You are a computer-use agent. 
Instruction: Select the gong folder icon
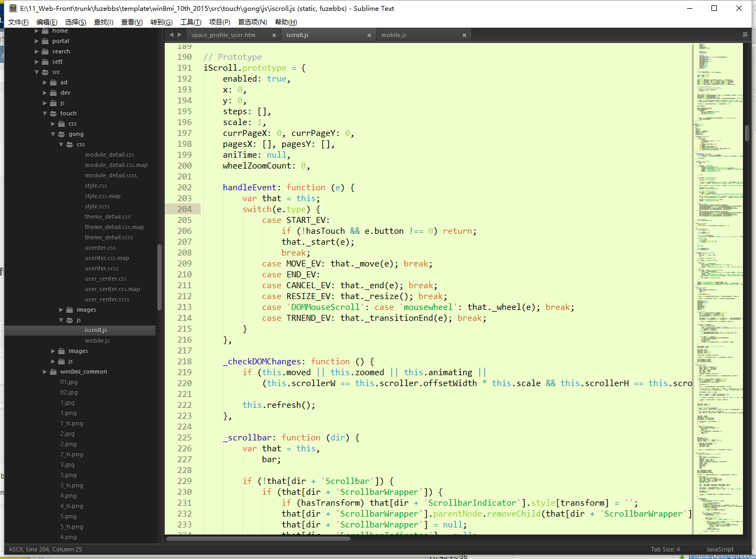point(61,134)
